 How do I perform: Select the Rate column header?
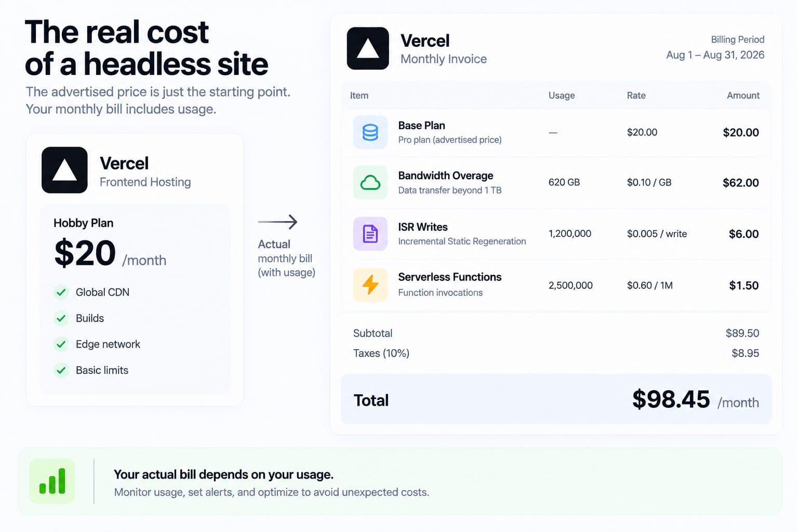coord(636,96)
